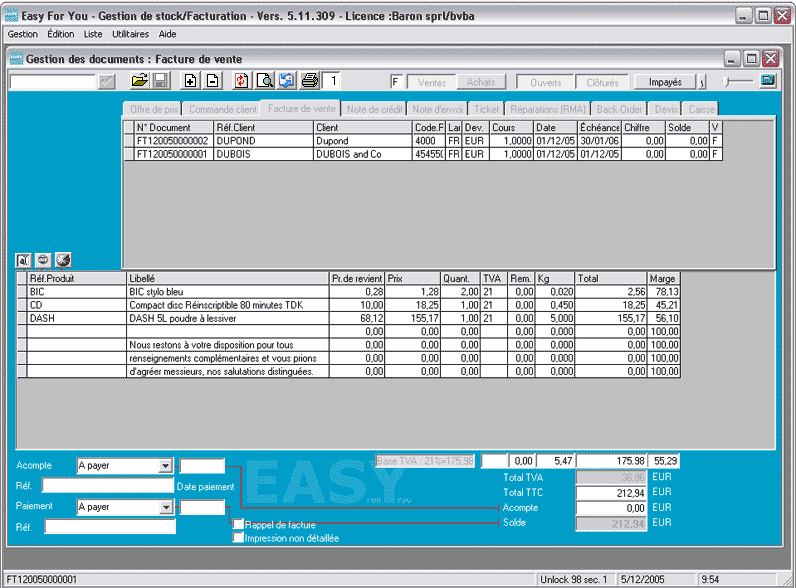The height and width of the screenshot is (588, 796).
Task: Click the Date paiement reference input field
Action: point(108,486)
